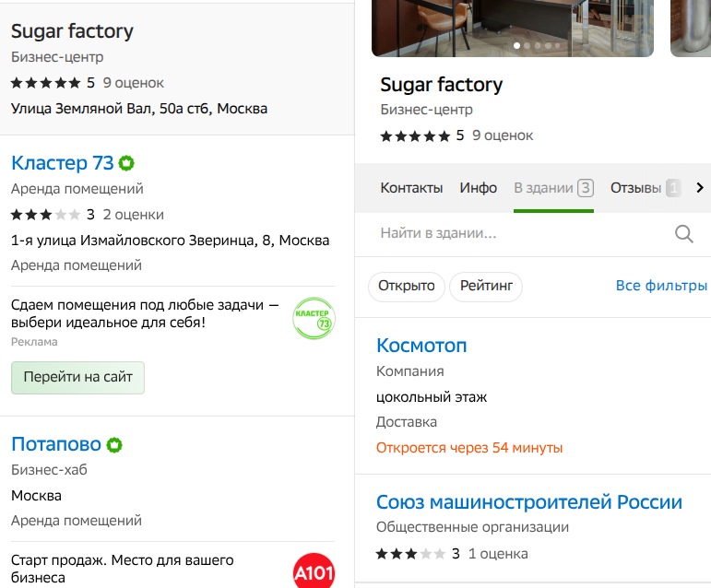Click the search magnifier icon
The image size is (711, 588).
pyautogui.click(x=683, y=234)
